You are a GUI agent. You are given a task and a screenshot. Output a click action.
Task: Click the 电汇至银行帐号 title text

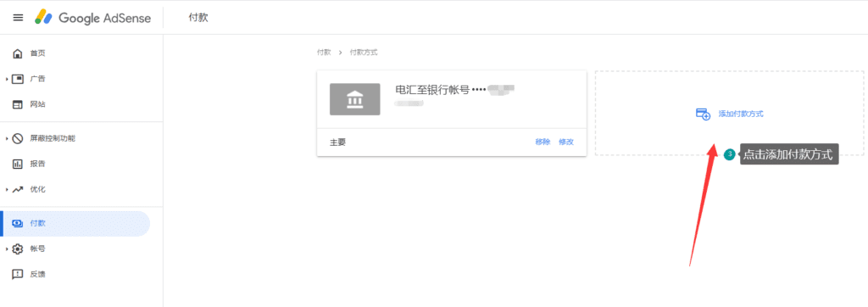point(431,90)
